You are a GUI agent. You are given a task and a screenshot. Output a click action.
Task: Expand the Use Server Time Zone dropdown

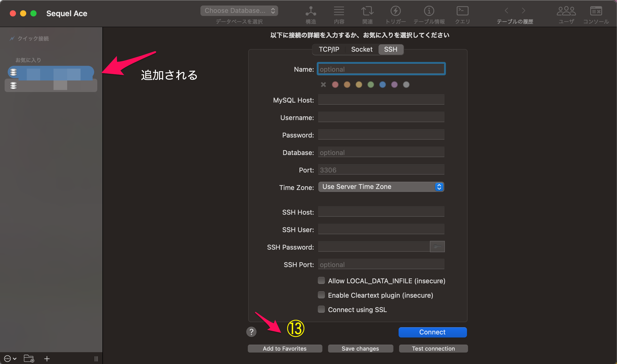pyautogui.click(x=381, y=187)
